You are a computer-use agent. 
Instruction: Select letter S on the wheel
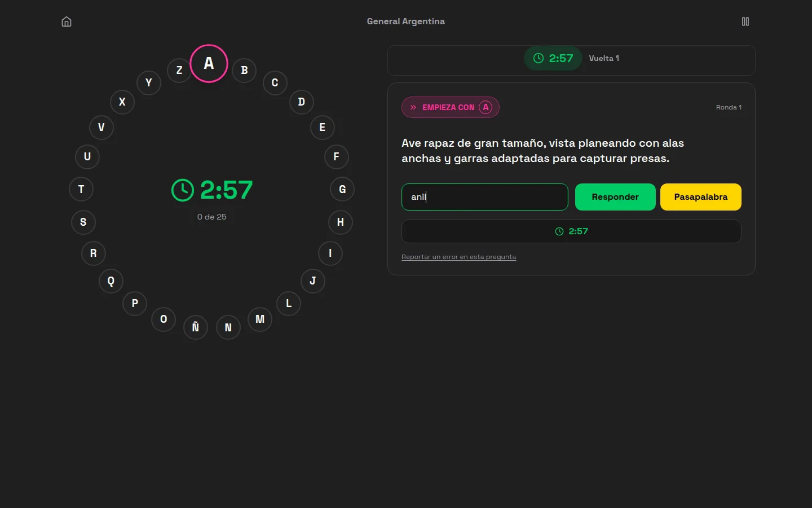pos(83,222)
